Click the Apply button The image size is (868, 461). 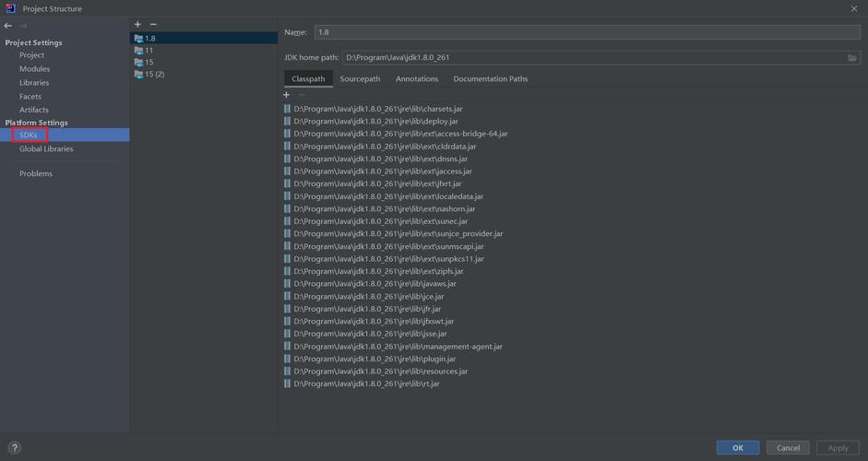tap(838, 448)
